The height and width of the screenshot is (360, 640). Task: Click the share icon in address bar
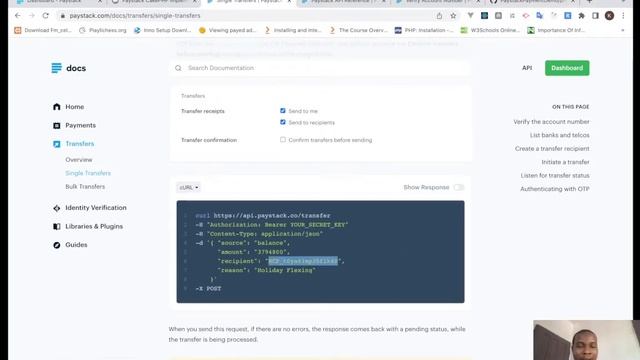[439, 16]
